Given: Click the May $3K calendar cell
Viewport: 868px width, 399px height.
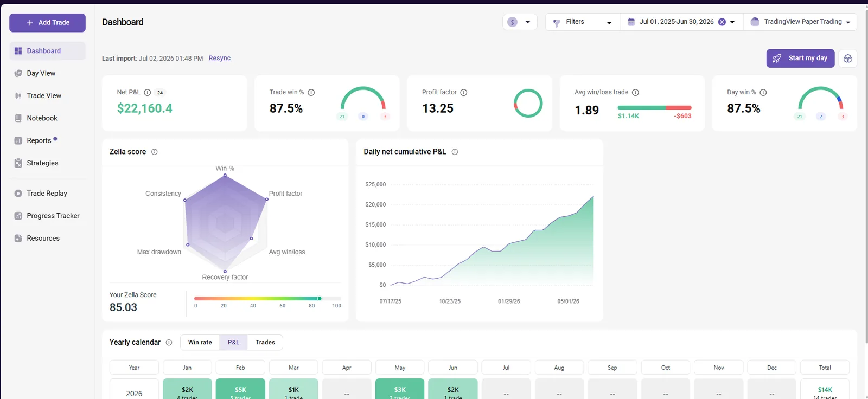Looking at the screenshot, I should point(400,389).
